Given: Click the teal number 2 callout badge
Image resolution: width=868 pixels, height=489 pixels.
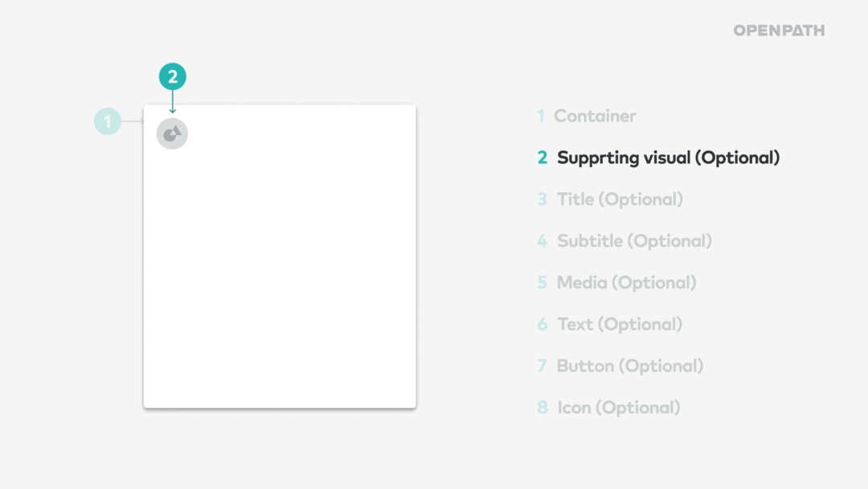Looking at the screenshot, I should 173,76.
